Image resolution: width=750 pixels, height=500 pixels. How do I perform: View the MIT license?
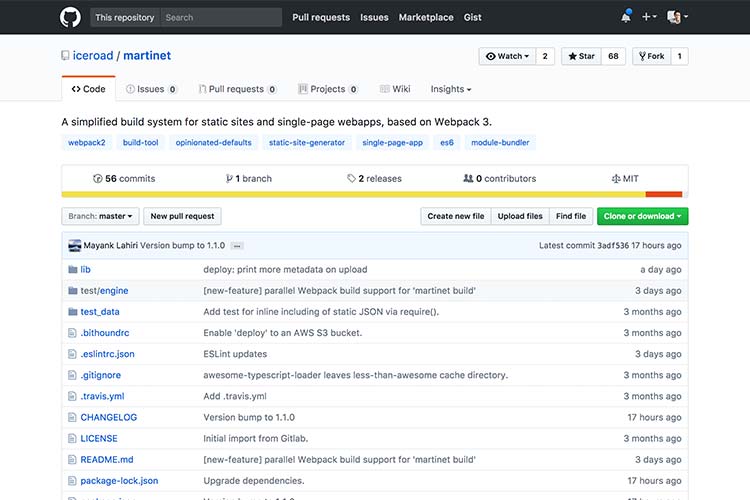point(625,178)
